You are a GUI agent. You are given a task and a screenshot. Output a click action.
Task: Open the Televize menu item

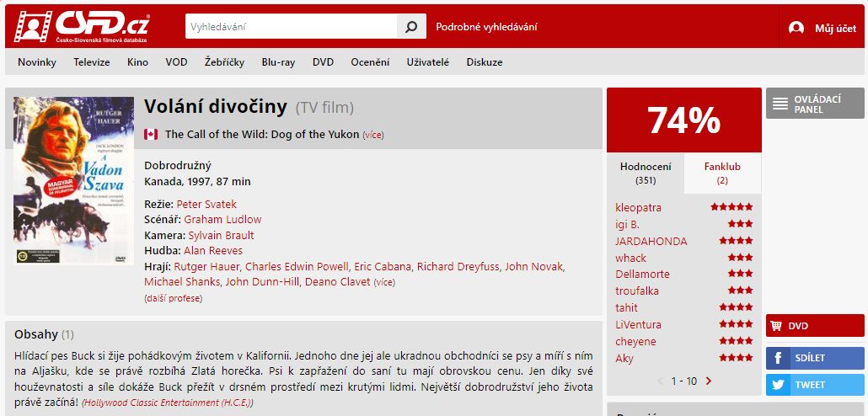[92, 62]
